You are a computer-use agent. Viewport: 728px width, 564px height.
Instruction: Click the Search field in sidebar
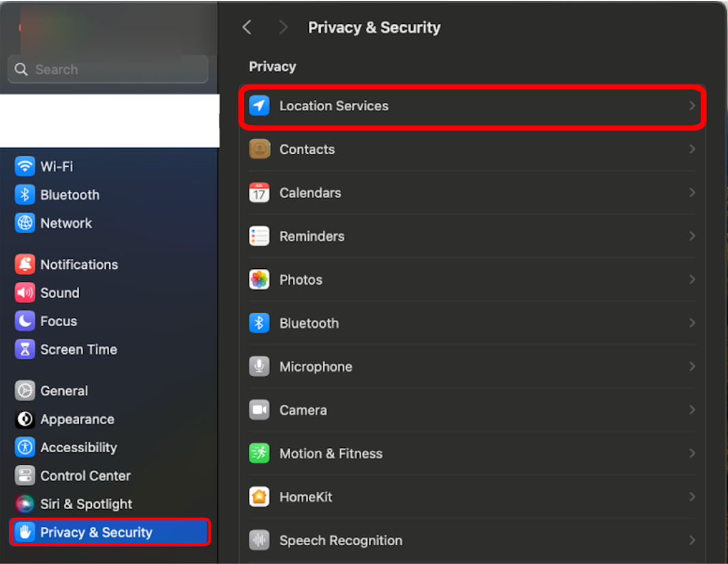pyautogui.click(x=108, y=69)
